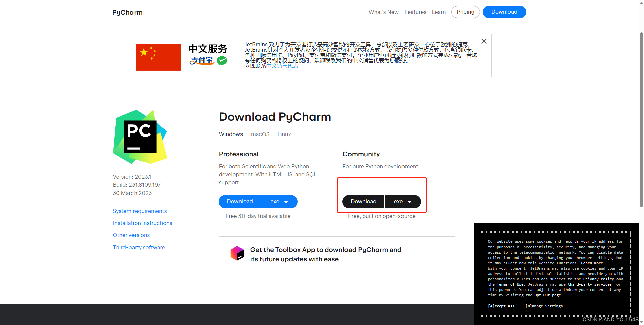
Task: Open Opt-Out page link in cookie notice
Action: pos(548,295)
